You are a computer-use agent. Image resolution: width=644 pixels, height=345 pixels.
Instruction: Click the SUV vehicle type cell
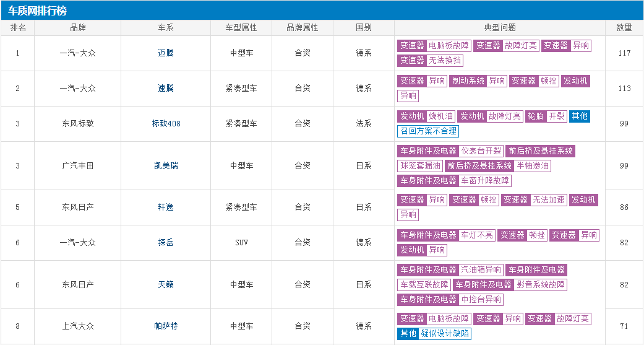(x=241, y=243)
